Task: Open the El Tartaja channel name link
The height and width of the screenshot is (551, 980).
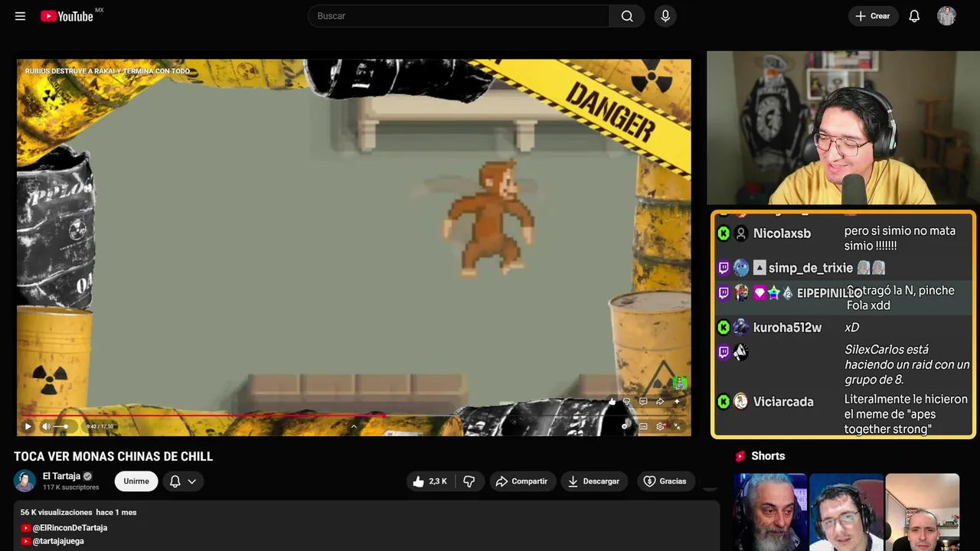Action: click(61, 476)
